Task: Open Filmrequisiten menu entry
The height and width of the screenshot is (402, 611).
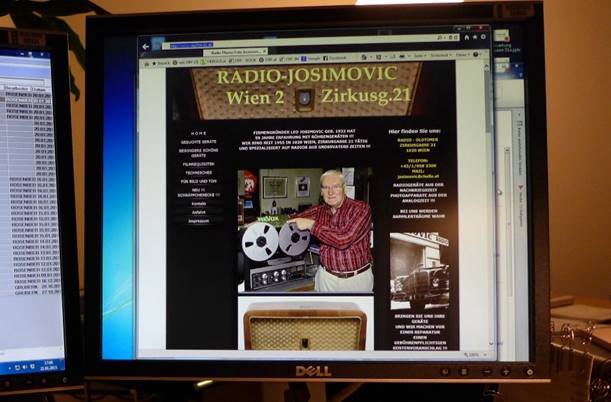Action: (x=198, y=164)
